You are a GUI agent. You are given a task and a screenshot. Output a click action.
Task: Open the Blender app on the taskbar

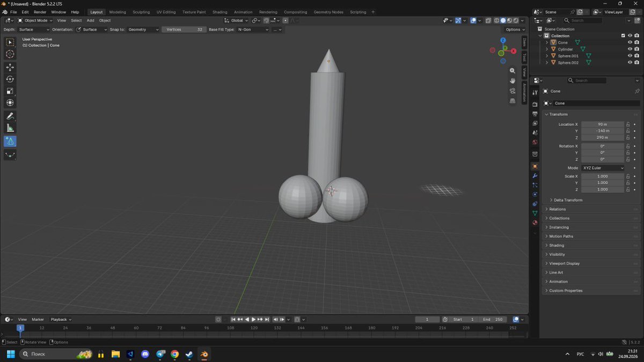(204, 354)
